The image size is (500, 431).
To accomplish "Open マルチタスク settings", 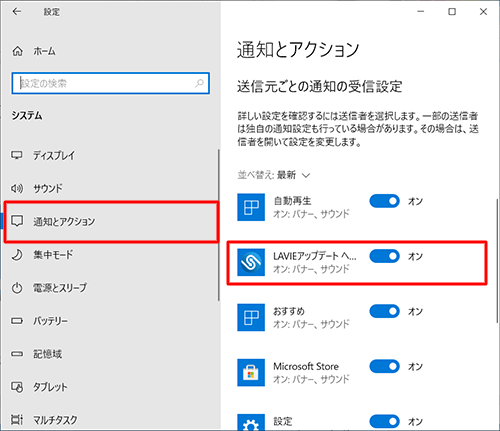I will pyautogui.click(x=110, y=420).
